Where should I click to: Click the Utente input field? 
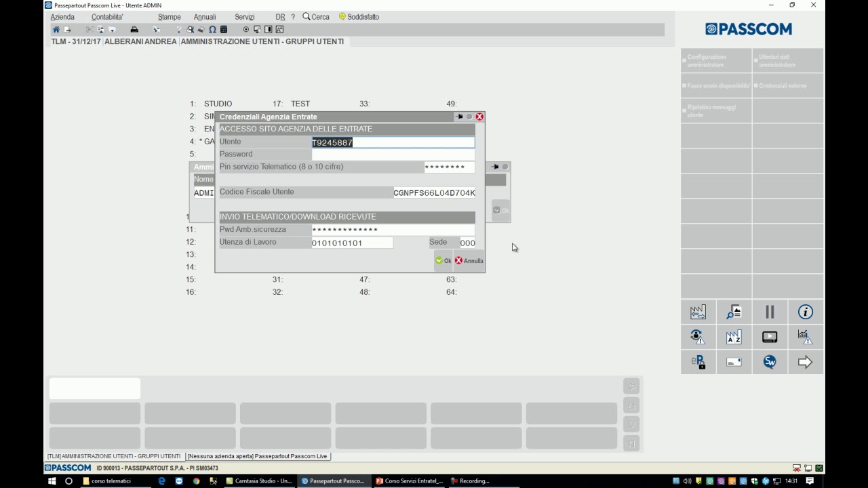393,142
